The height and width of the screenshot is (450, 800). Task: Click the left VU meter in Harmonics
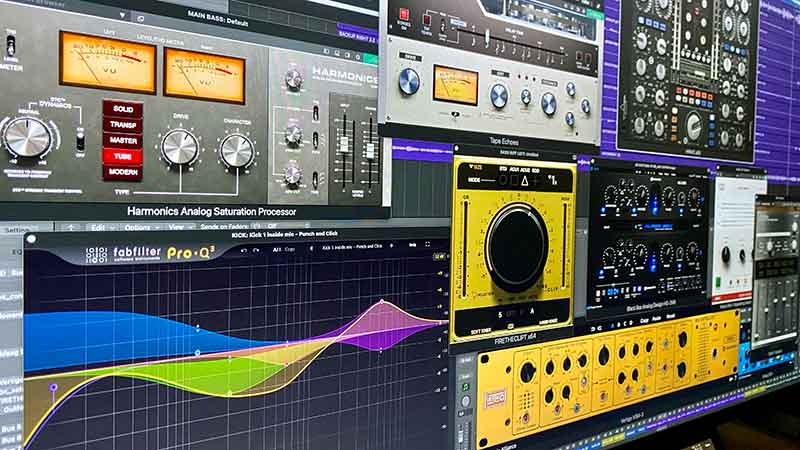[x=107, y=62]
